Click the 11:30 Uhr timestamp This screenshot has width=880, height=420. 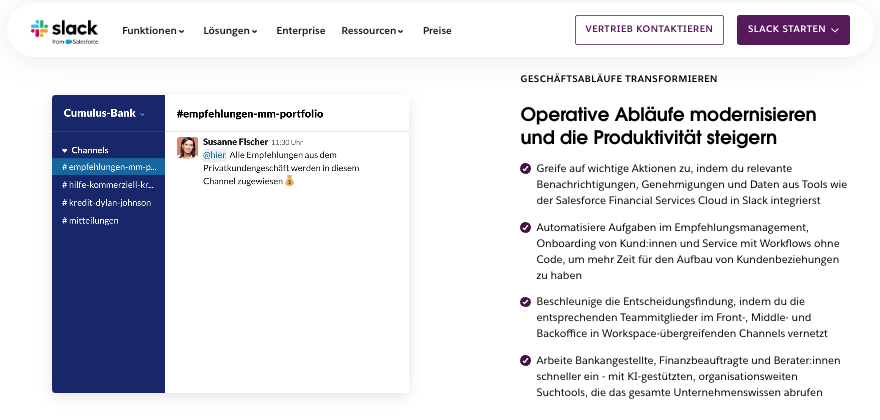pyautogui.click(x=287, y=143)
